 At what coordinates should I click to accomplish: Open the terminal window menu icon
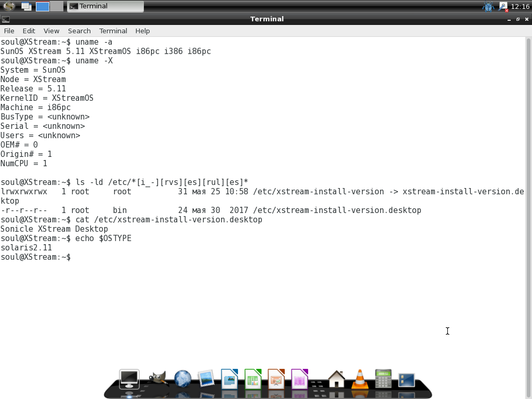pyautogui.click(x=5, y=19)
